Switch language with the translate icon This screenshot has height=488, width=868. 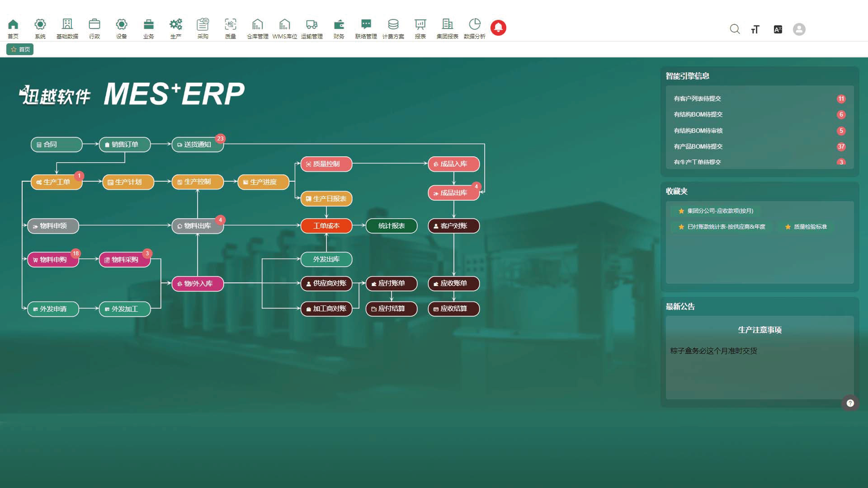pos(778,29)
